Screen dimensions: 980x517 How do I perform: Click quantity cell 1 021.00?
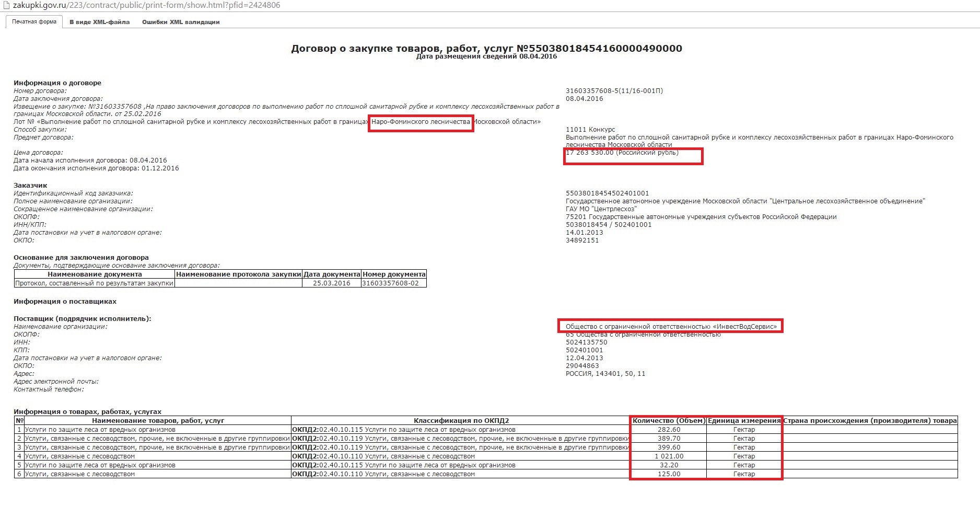[x=669, y=456]
